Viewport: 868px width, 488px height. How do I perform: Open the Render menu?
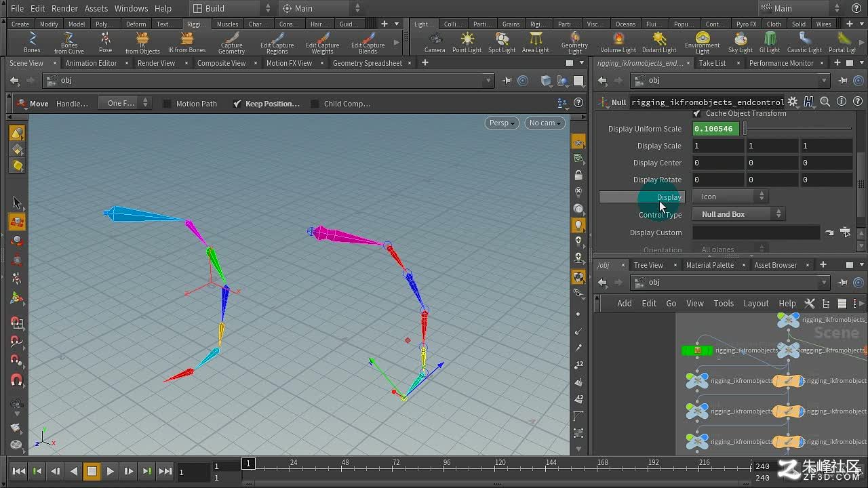coord(64,8)
